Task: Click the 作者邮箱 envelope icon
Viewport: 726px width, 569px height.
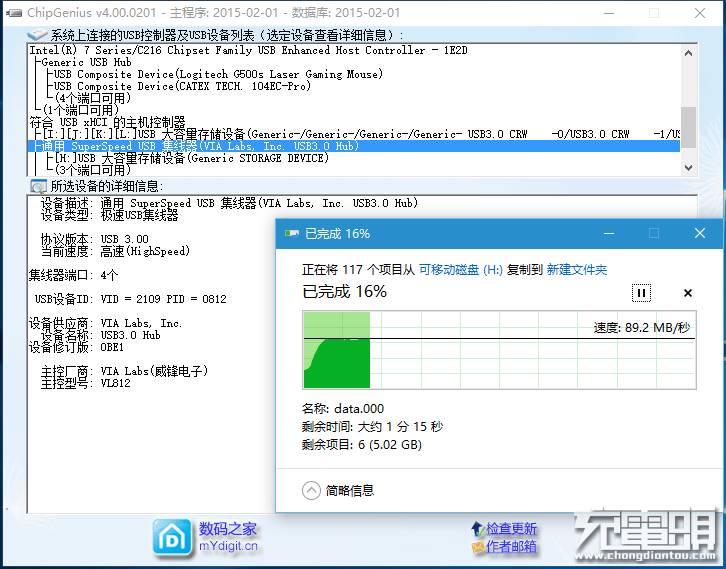Action: tap(478, 547)
